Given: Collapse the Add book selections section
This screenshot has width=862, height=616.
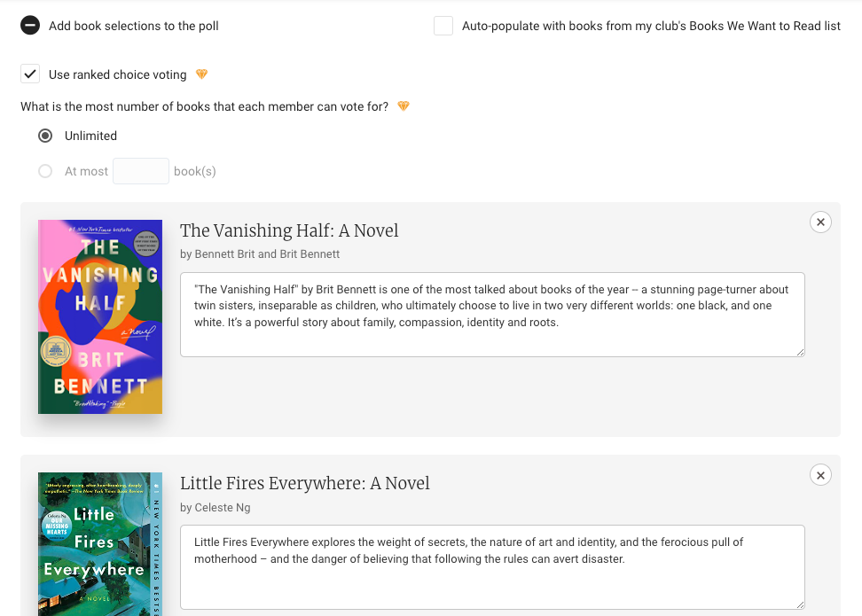Looking at the screenshot, I should (x=30, y=26).
